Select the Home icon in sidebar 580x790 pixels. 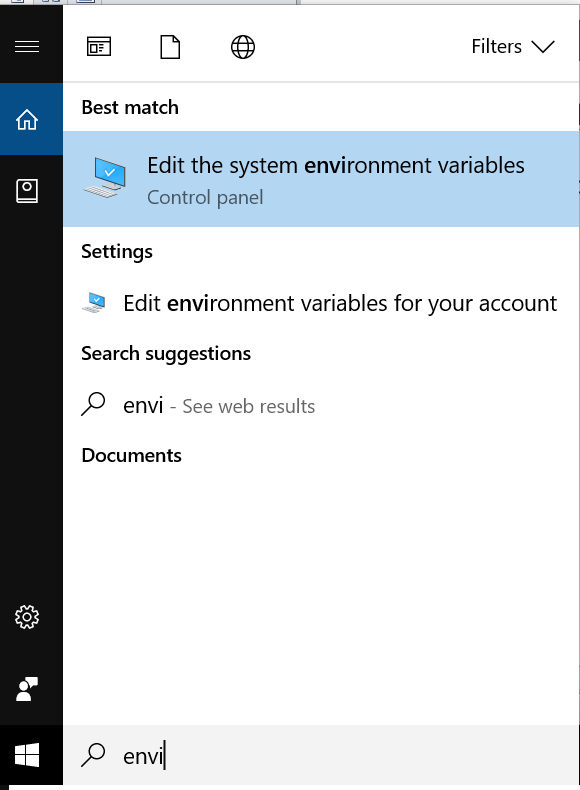[27, 119]
